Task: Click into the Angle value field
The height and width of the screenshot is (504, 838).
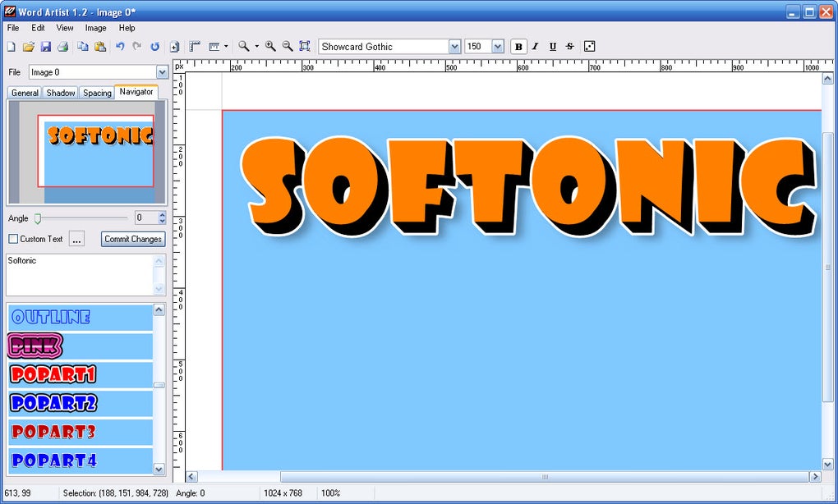Action: pos(146,218)
